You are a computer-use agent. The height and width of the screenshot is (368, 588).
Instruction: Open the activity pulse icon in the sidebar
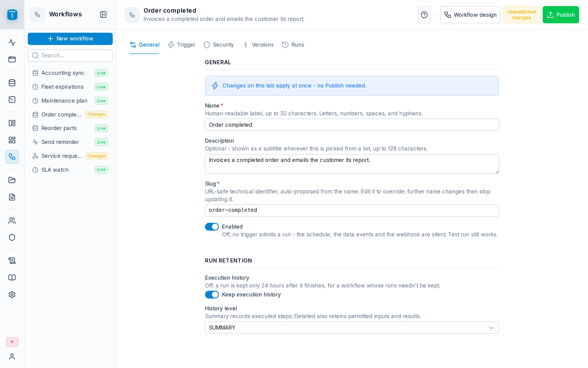(x=12, y=43)
